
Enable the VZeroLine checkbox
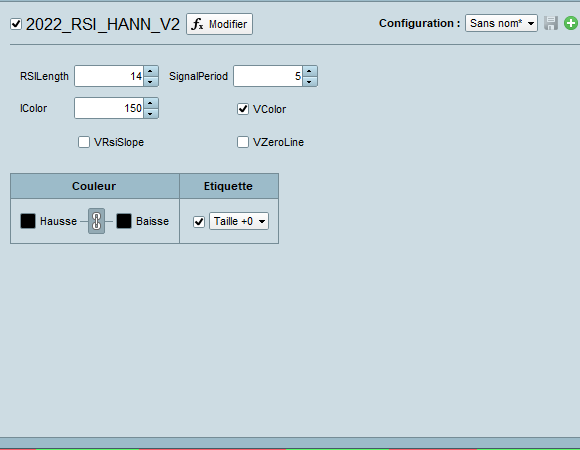(243, 142)
